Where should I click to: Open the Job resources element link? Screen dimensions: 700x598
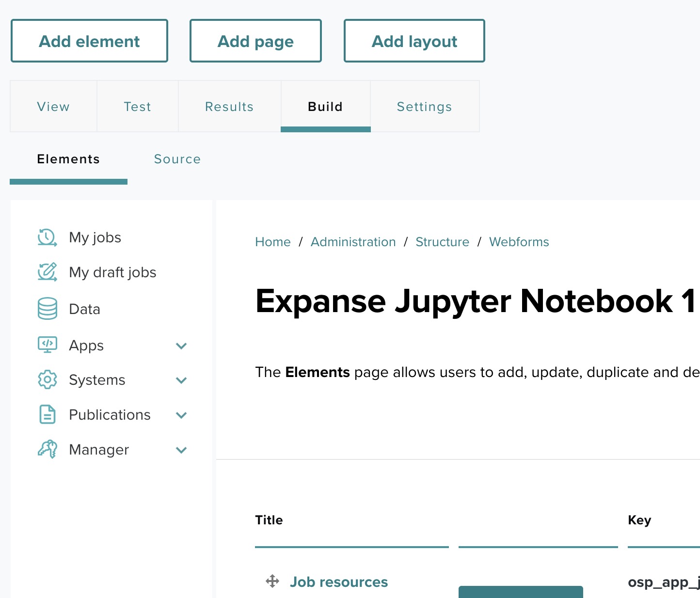click(x=338, y=582)
